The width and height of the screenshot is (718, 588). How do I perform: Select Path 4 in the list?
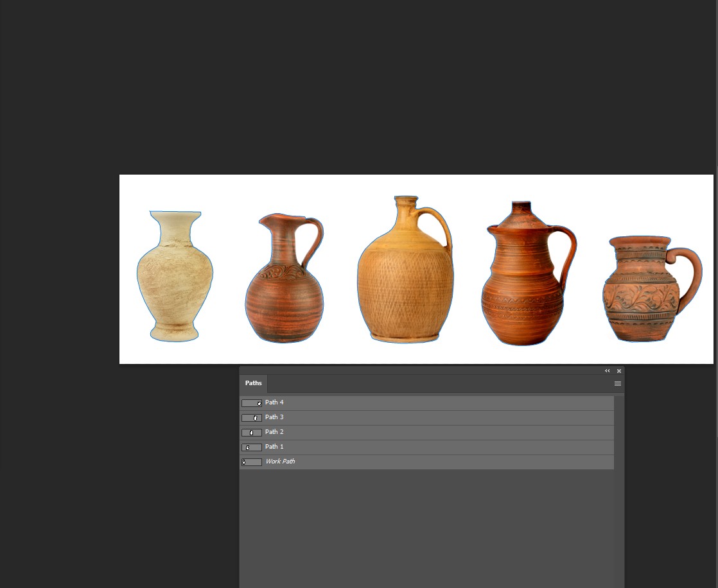[274, 402]
